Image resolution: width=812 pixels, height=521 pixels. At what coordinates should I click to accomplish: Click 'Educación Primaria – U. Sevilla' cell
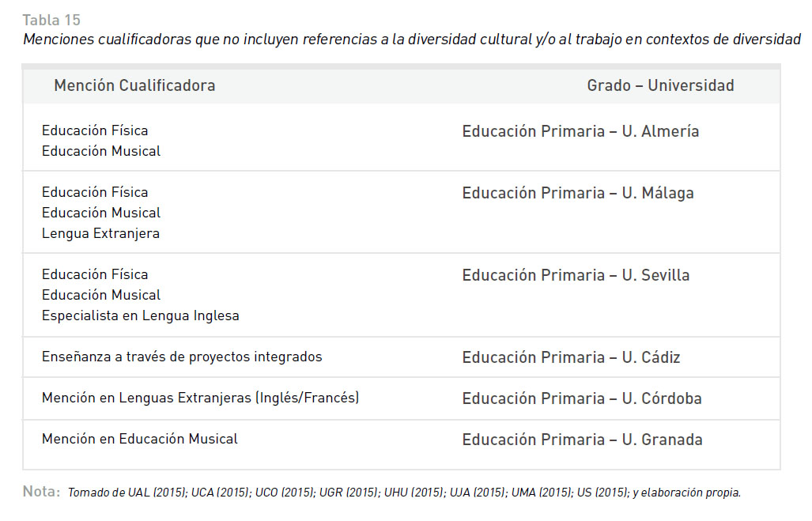[576, 275]
